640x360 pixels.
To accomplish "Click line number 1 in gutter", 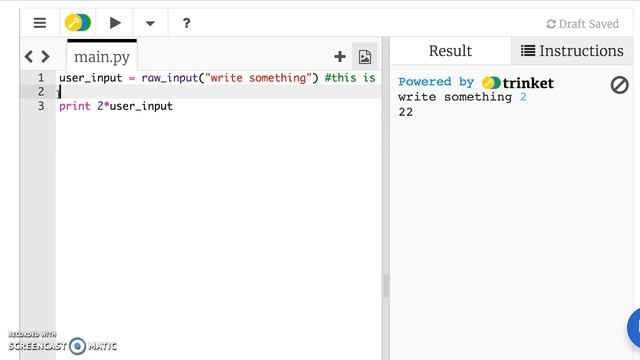I will [x=41, y=78].
